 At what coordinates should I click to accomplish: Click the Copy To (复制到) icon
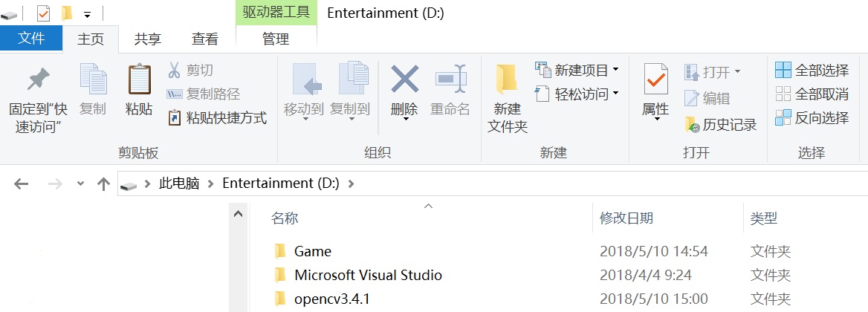353,79
